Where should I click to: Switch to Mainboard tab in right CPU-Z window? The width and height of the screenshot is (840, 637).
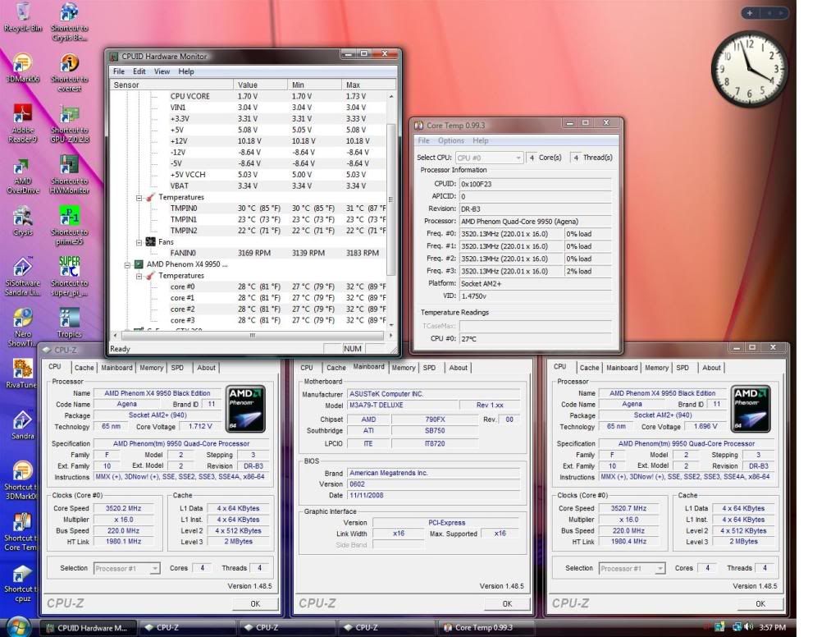click(622, 368)
